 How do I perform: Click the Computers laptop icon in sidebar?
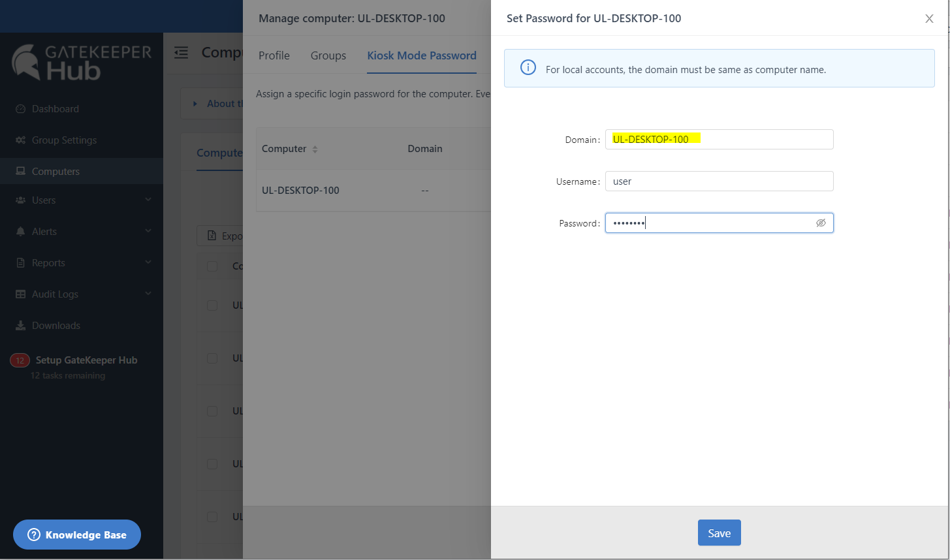20,172
